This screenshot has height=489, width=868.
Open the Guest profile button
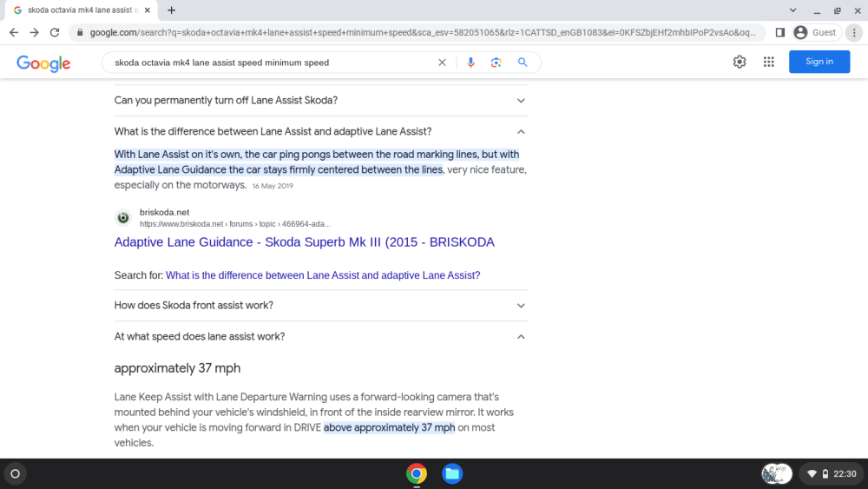tap(817, 33)
